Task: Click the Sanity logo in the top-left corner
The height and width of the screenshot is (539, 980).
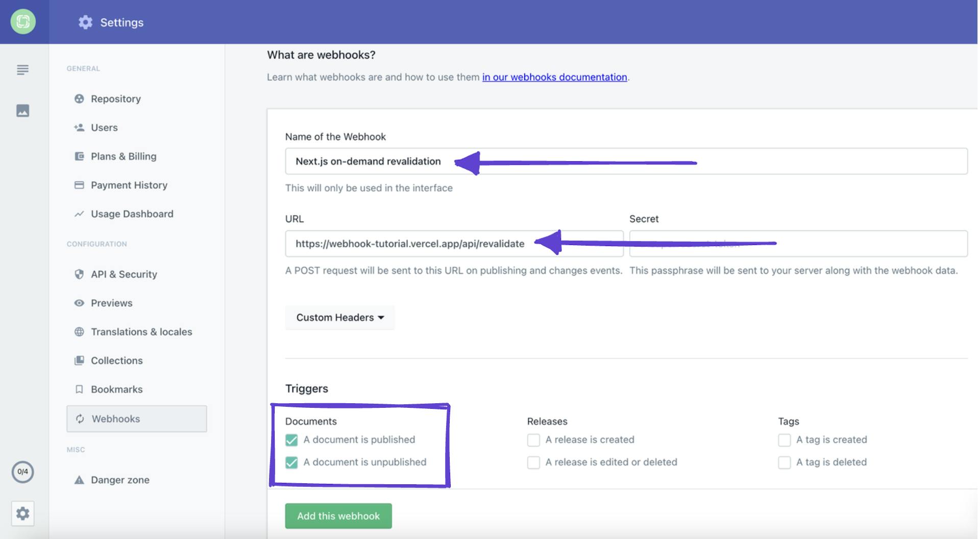Action: pos(23,22)
